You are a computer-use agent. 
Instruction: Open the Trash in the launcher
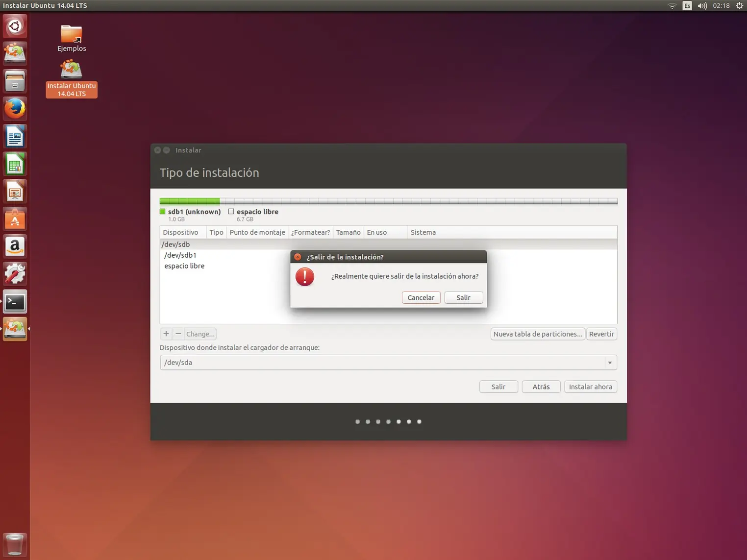click(x=15, y=544)
